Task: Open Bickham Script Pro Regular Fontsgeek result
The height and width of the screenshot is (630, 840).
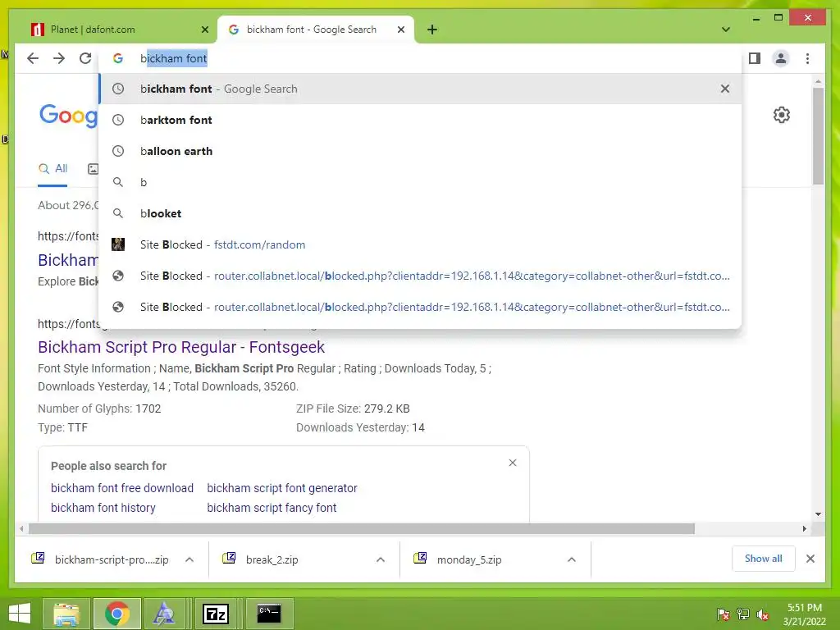Action: 181,347
